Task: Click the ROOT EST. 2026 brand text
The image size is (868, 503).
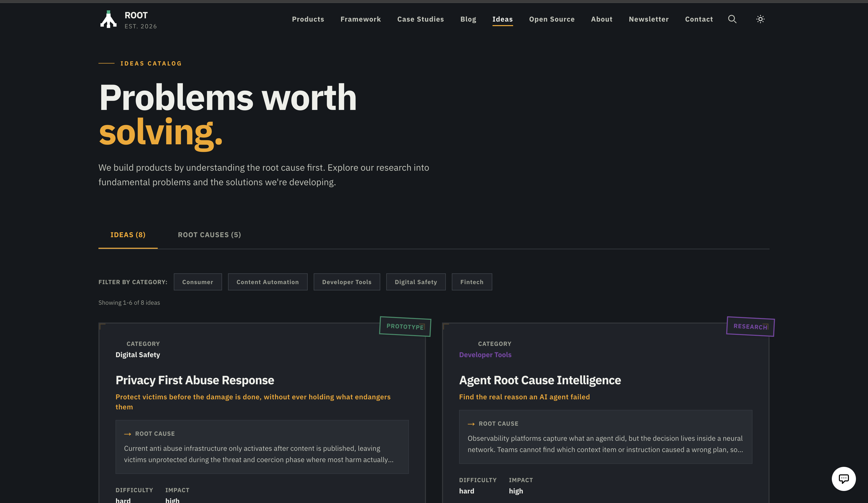Action: 141,20
